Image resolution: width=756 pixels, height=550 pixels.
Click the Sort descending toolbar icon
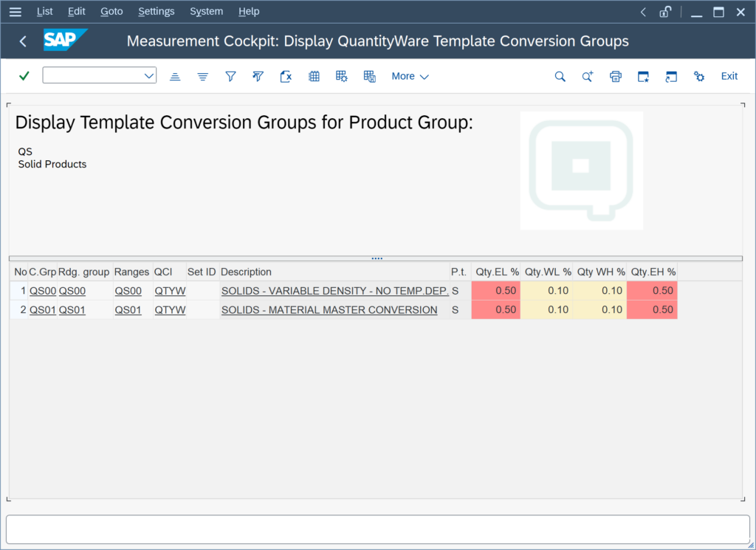click(202, 76)
